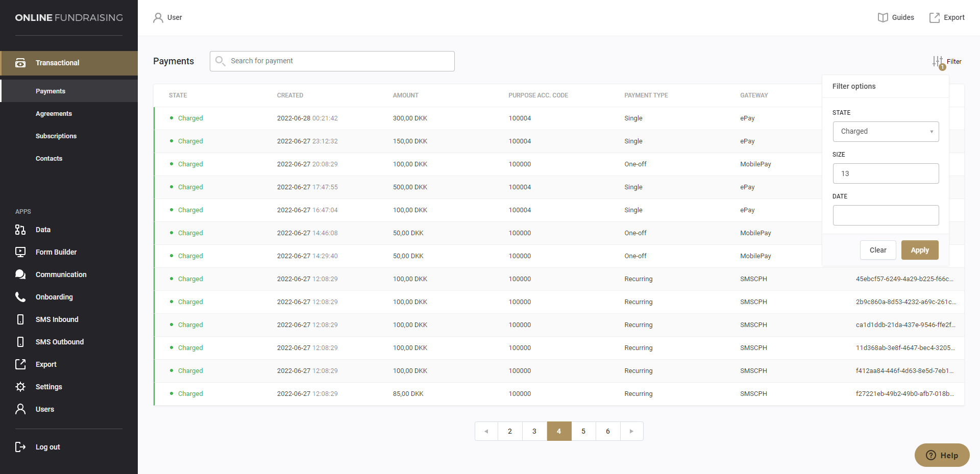The image size is (980, 474).
Task: Apply the filter options
Action: (920, 250)
